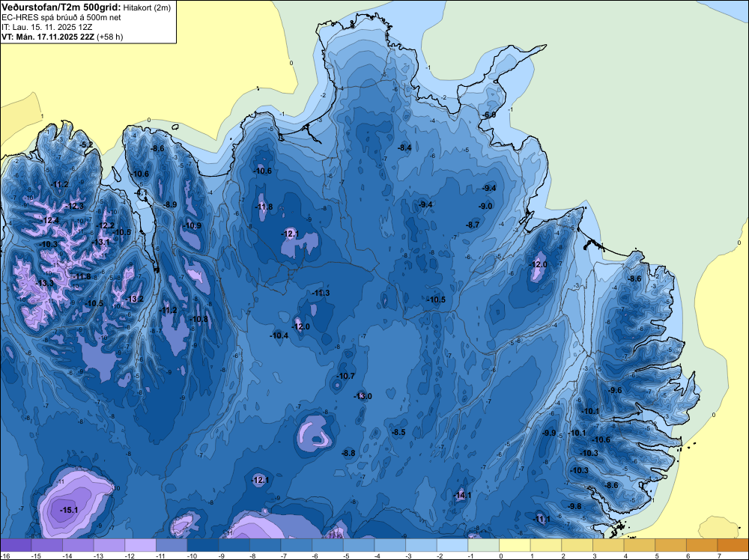Click the -14.1 temperature label
Image resolution: width=749 pixels, height=560 pixels.
[x=462, y=495]
